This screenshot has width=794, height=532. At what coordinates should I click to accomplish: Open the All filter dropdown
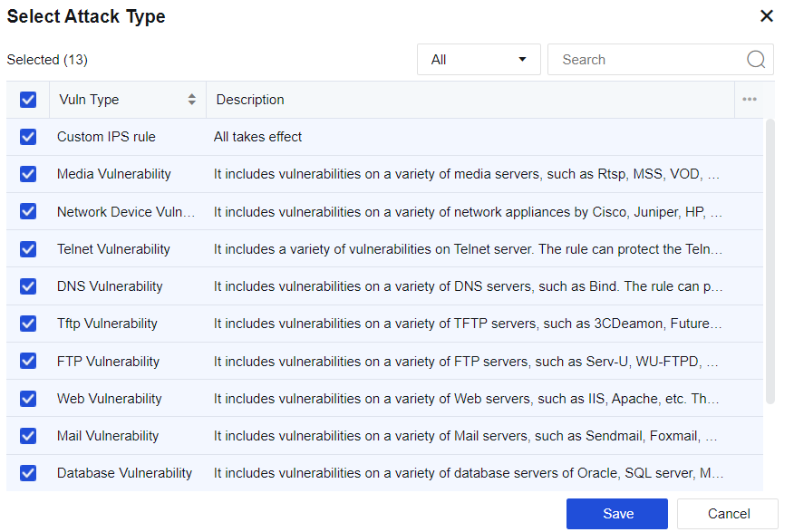[479, 60]
